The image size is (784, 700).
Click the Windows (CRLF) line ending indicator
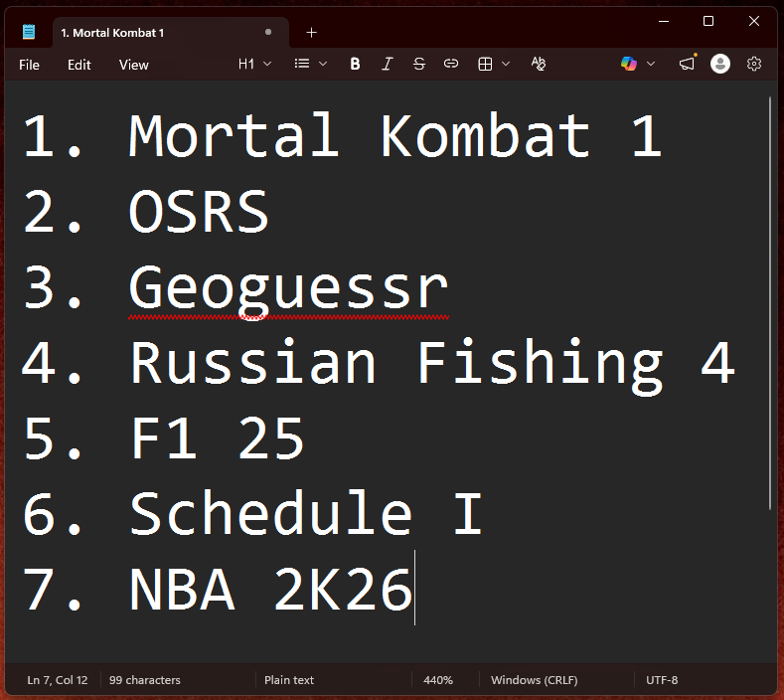point(534,680)
